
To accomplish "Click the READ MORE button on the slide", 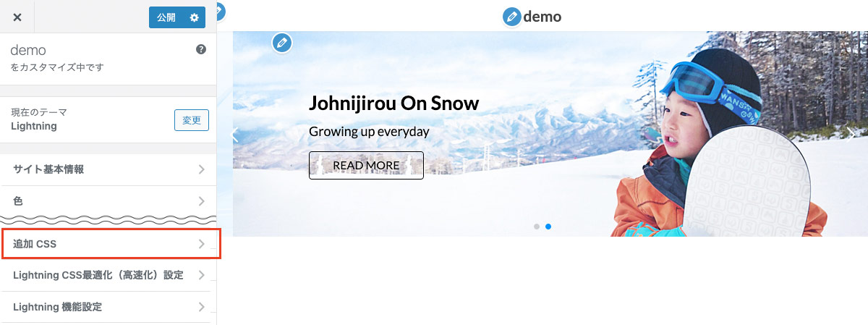I will click(x=366, y=165).
